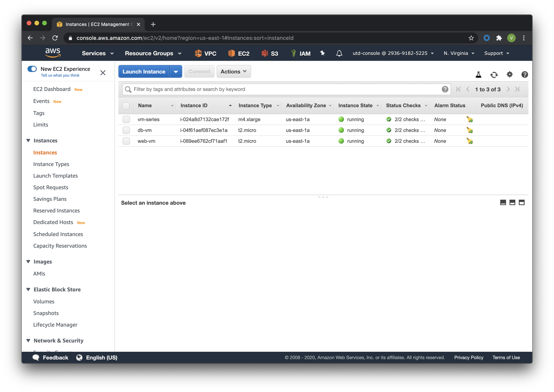
Task: Open the N. Virginia region selector
Action: pyautogui.click(x=459, y=53)
